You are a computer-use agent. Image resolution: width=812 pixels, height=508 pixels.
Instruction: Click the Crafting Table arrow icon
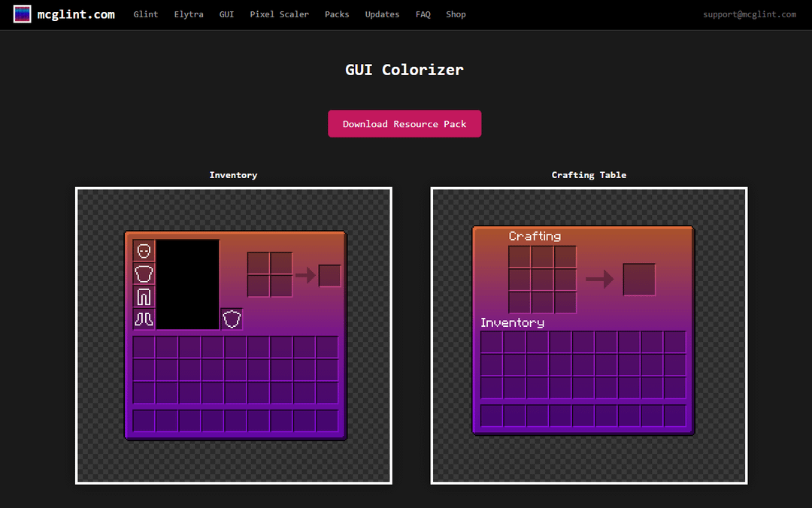[x=599, y=280]
